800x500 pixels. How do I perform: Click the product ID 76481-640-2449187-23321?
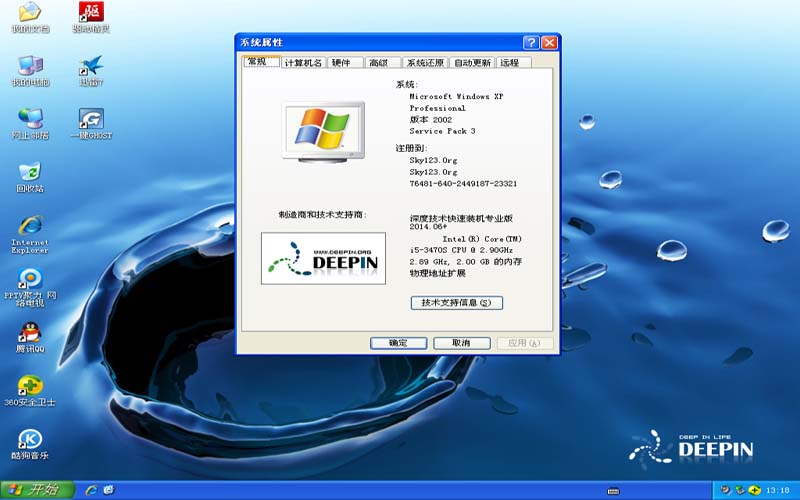(x=463, y=183)
